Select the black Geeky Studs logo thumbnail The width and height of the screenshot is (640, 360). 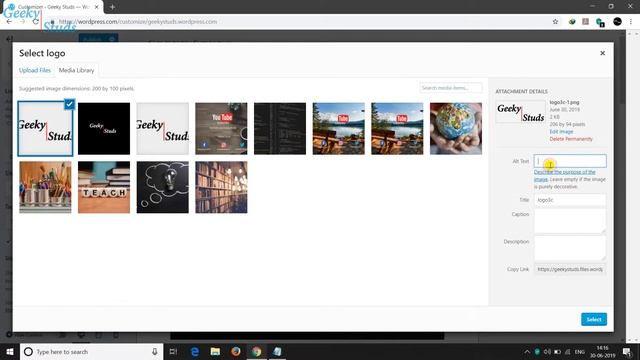click(104, 129)
